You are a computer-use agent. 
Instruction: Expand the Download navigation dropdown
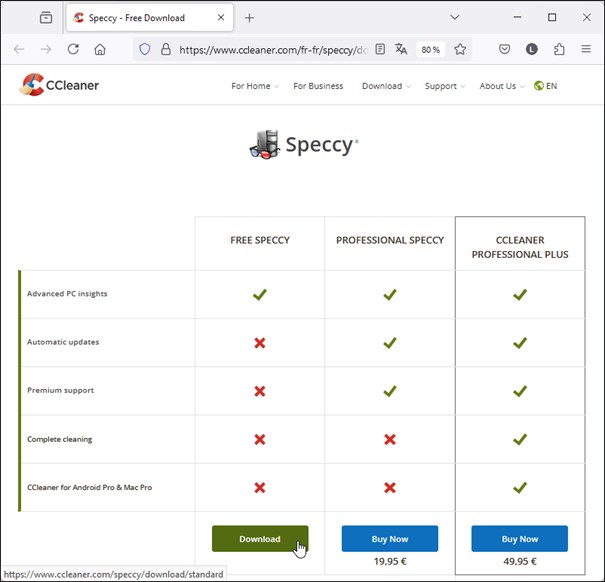(x=385, y=86)
